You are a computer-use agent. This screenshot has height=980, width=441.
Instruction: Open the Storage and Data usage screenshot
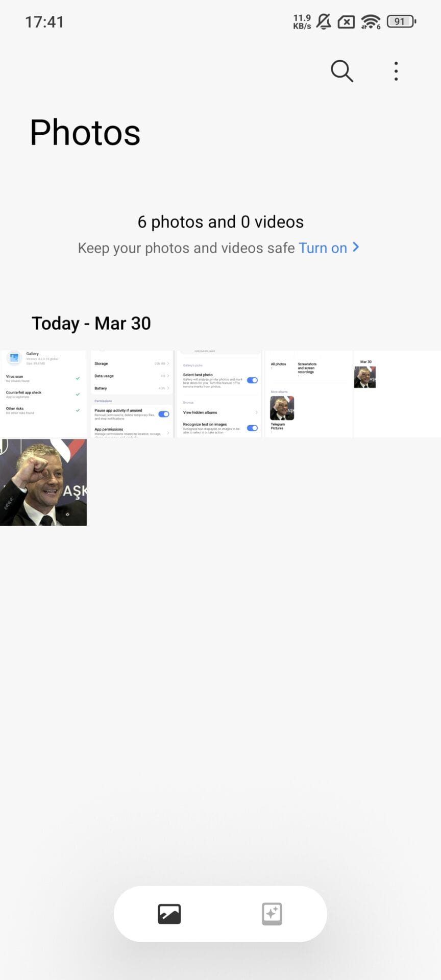[x=132, y=394]
